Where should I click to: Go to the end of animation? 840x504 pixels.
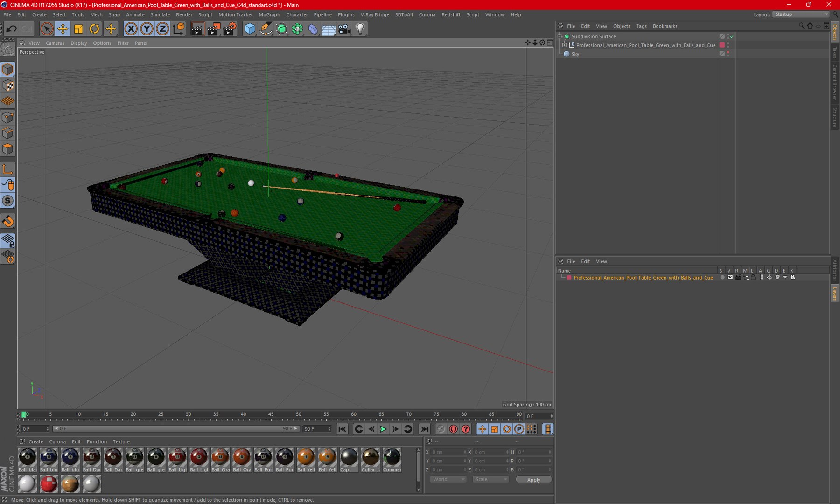pos(424,429)
